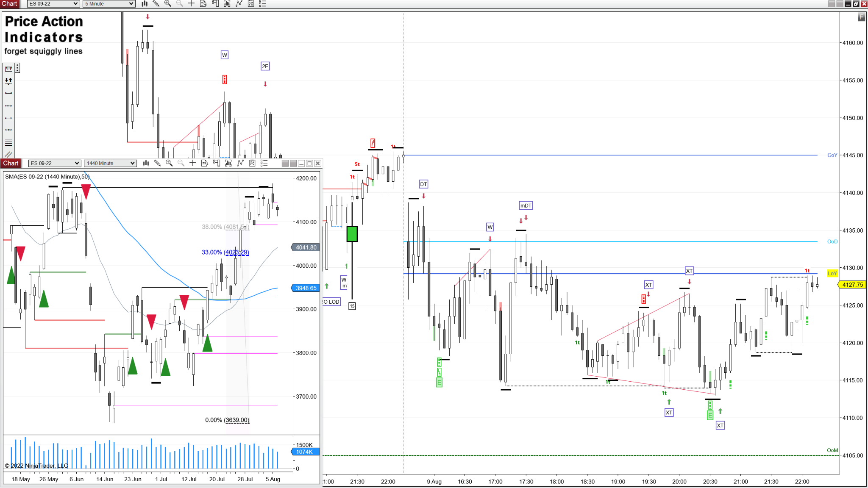Select the Chart tab of the 1440 Minute window
Screen dimensions: 868x488
pyautogui.click(x=11, y=163)
